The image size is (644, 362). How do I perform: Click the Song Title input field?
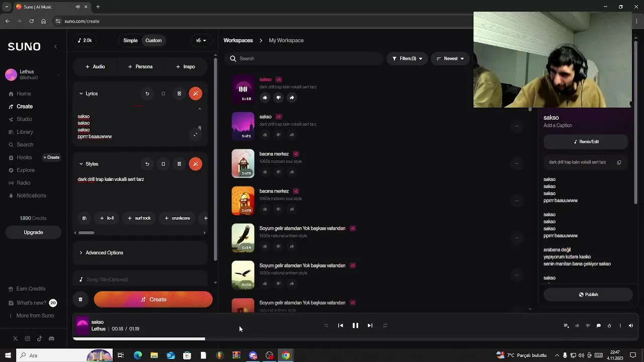click(140, 280)
